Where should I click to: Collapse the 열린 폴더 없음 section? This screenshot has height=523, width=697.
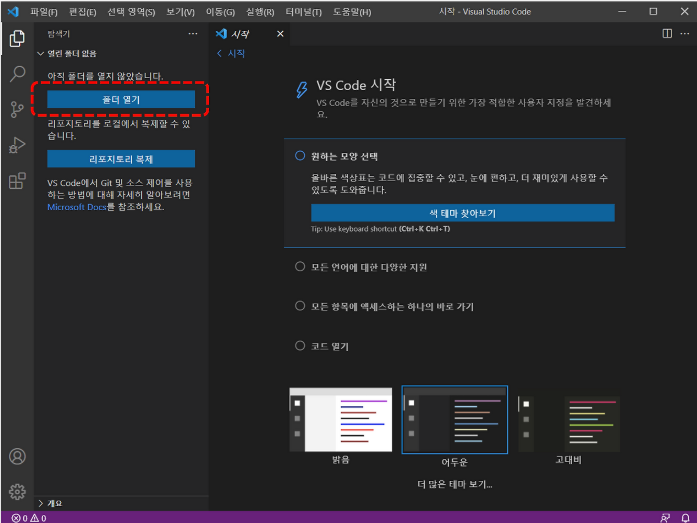67,53
